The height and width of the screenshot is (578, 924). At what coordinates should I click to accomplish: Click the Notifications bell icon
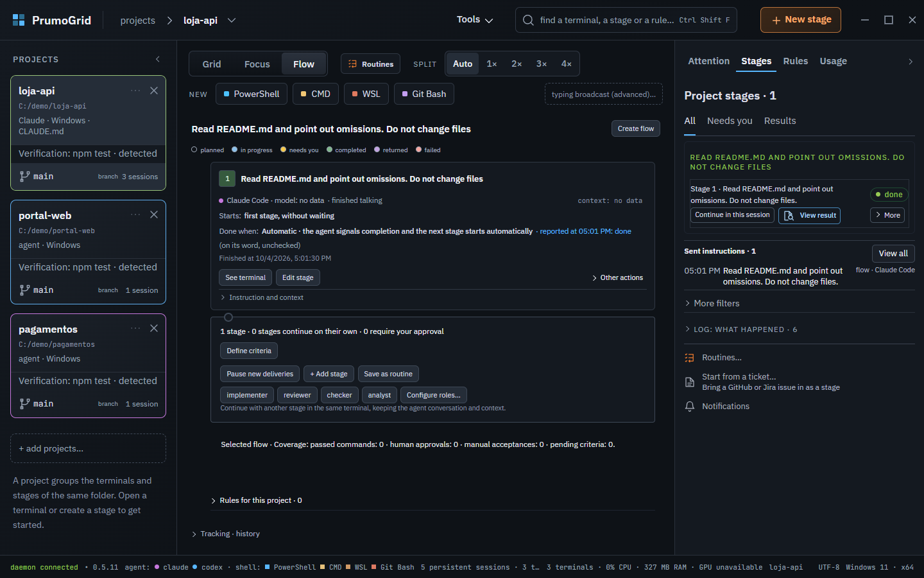[690, 407]
